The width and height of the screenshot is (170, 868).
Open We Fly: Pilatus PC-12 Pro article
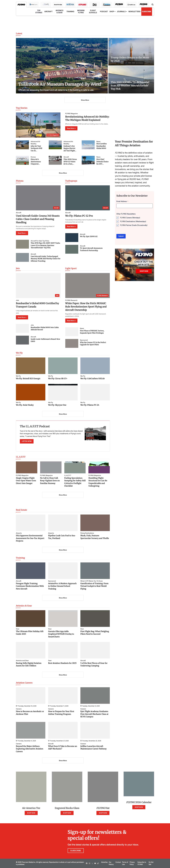coord(79,216)
